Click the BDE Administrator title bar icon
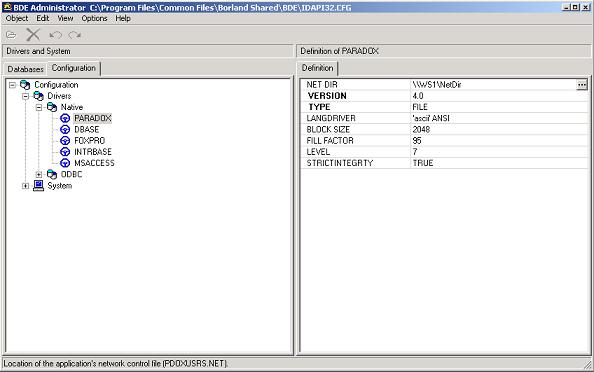Image resolution: width=594 pixels, height=372 pixels. 7,7
